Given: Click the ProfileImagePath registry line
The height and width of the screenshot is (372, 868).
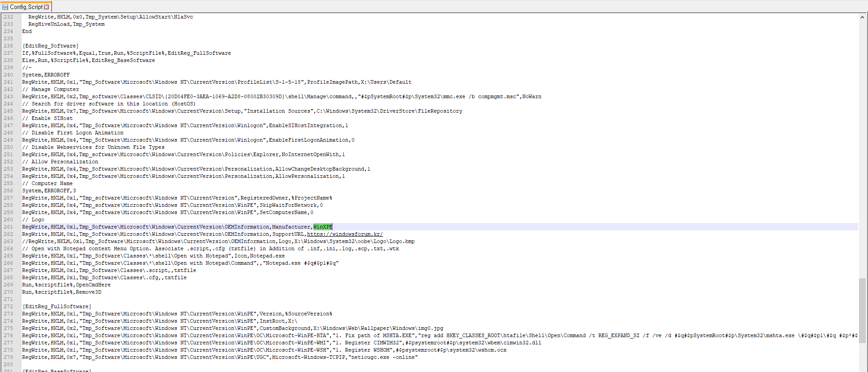Looking at the screenshot, I should [217, 82].
